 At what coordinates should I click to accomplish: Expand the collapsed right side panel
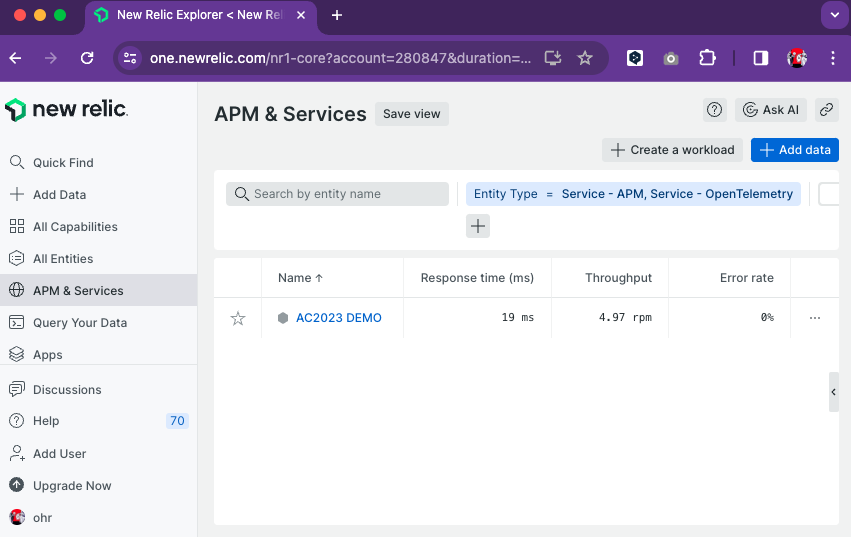pos(834,392)
